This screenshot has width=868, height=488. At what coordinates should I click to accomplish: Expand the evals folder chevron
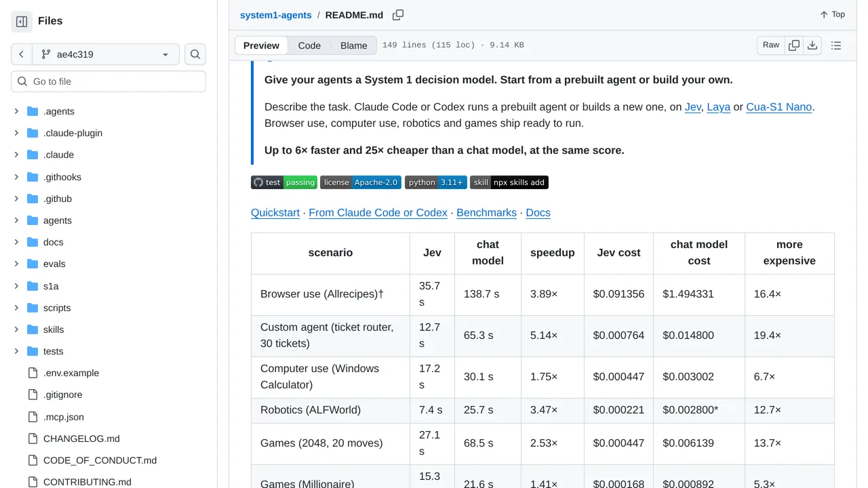(x=16, y=264)
